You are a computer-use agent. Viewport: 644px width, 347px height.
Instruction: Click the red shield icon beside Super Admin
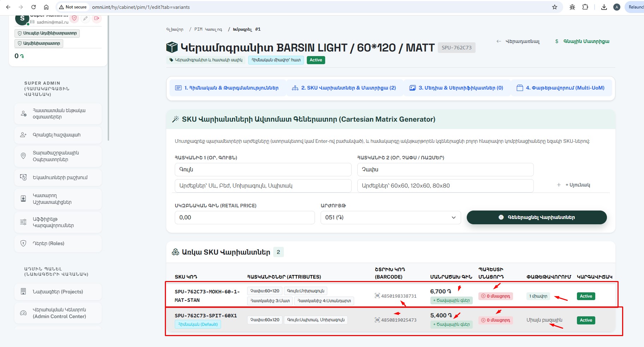pyautogui.click(x=74, y=18)
